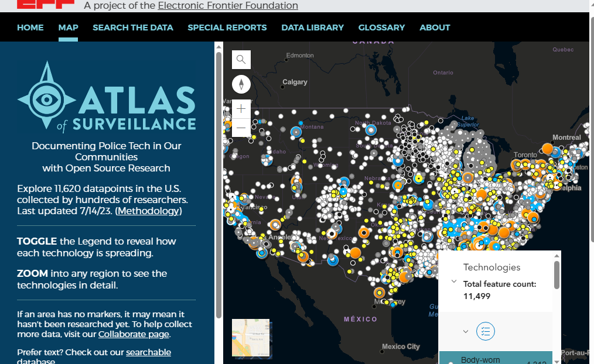Click the basemap thumbnail preview
The width and height of the screenshot is (594, 364).
251,338
